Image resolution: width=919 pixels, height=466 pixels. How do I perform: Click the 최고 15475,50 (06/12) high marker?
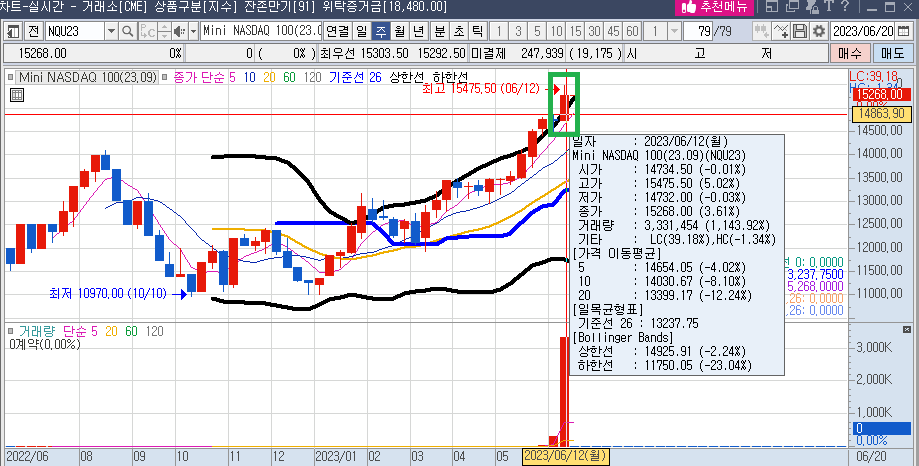[x=481, y=89]
